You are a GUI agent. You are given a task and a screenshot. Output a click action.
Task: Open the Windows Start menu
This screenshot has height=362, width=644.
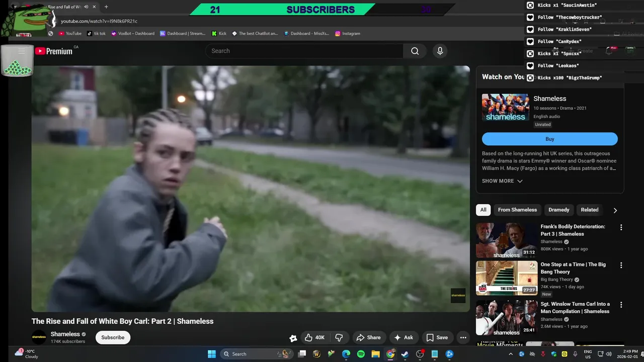point(212,354)
